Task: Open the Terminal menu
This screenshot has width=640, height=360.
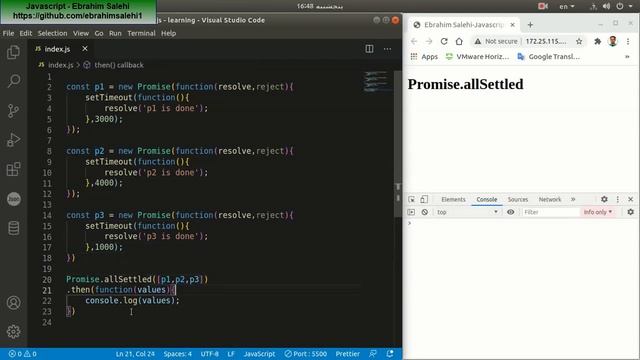Action: click(x=141, y=33)
